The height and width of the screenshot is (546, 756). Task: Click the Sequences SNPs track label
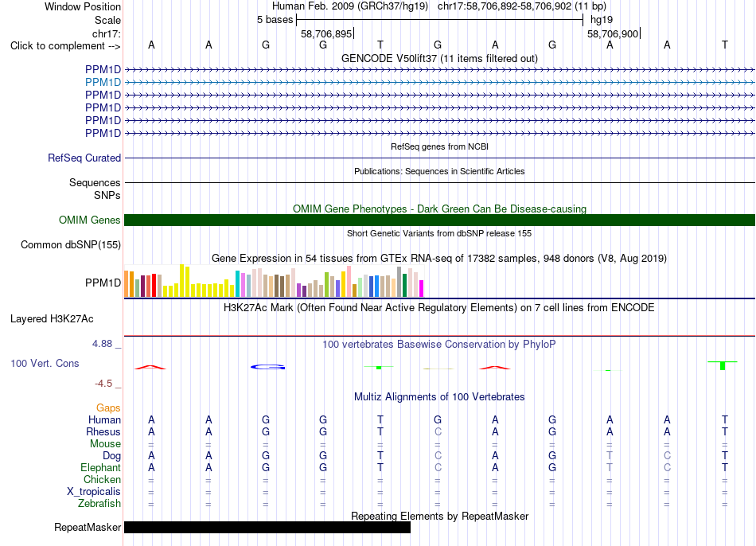95,189
